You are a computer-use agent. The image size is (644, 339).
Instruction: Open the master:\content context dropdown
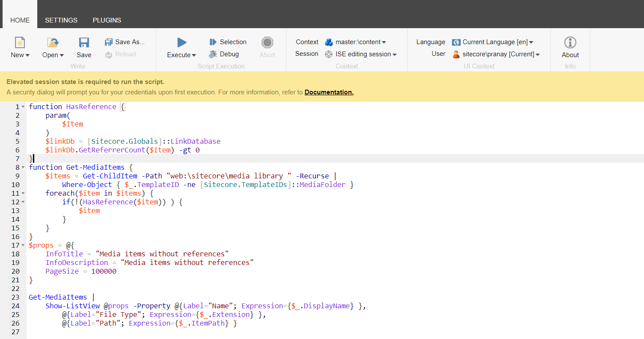click(361, 42)
